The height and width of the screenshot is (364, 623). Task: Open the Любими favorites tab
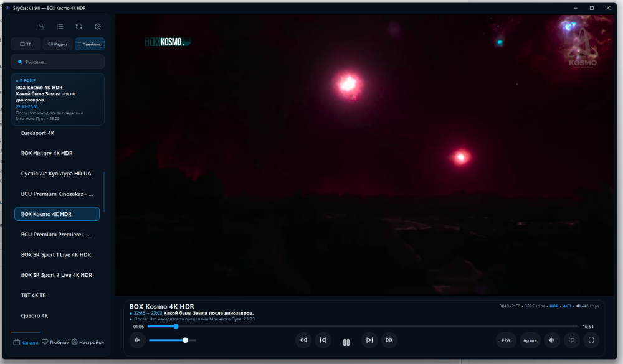pos(55,342)
